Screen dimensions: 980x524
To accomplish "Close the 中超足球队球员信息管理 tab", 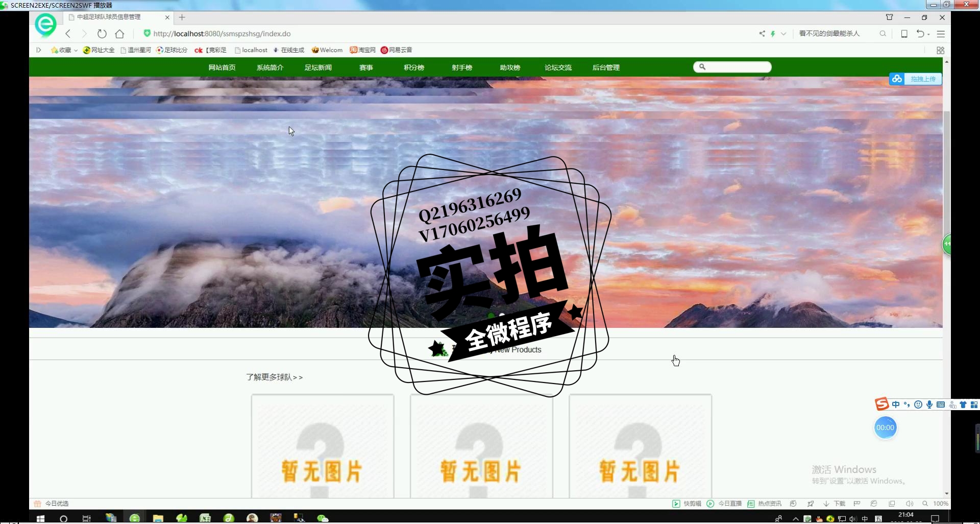I will 167,17.
